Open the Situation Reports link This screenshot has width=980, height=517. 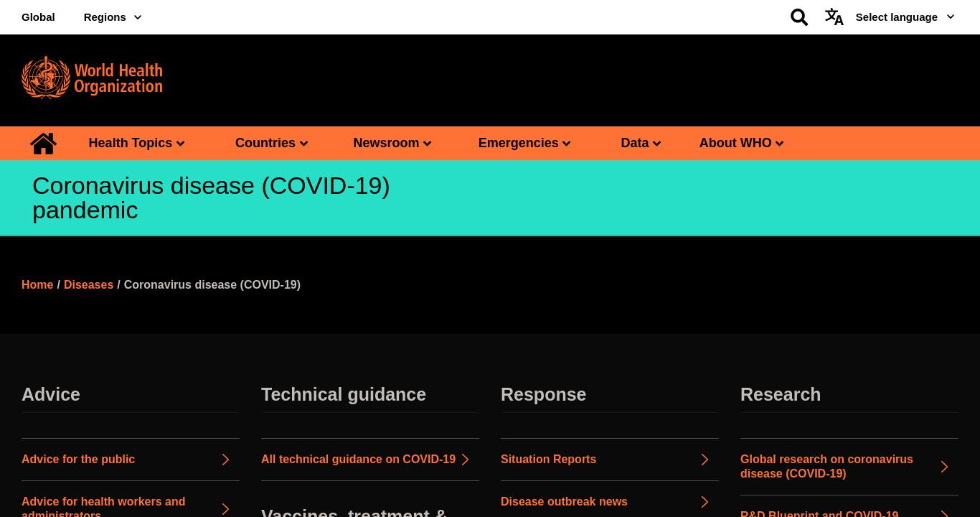click(x=548, y=460)
